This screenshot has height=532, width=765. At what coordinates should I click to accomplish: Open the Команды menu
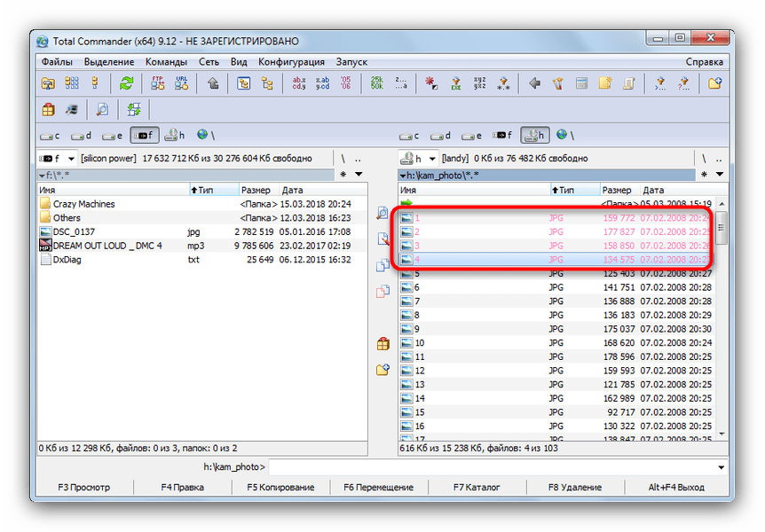(x=166, y=62)
